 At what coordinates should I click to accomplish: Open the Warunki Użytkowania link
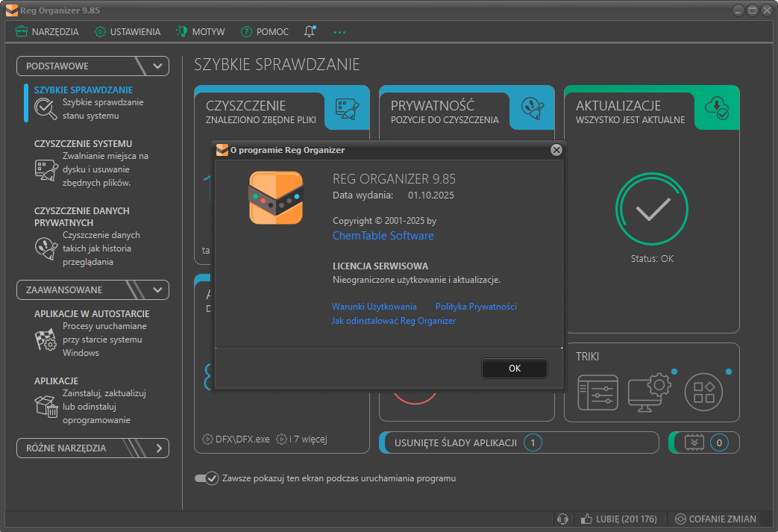(374, 307)
